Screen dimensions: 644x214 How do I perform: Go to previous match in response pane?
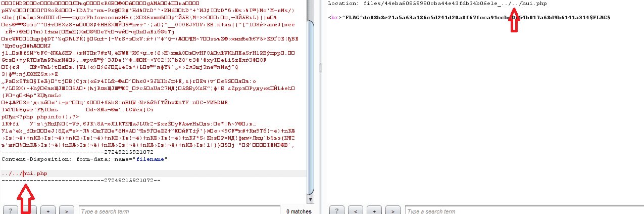point(356,210)
